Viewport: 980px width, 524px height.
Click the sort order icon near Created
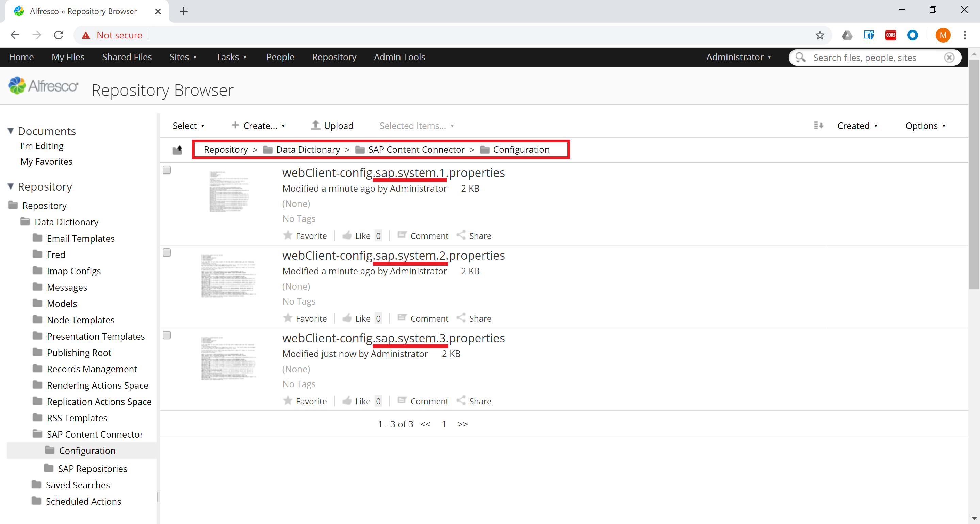(818, 125)
